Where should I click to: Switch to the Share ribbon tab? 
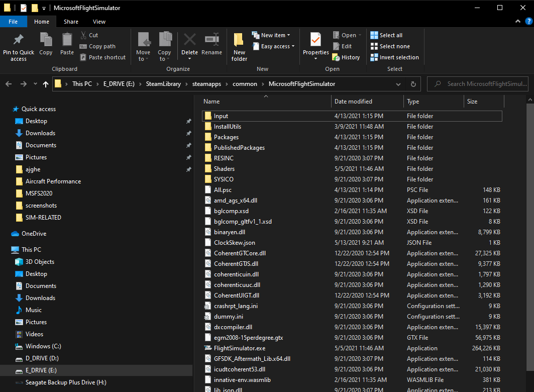71,22
